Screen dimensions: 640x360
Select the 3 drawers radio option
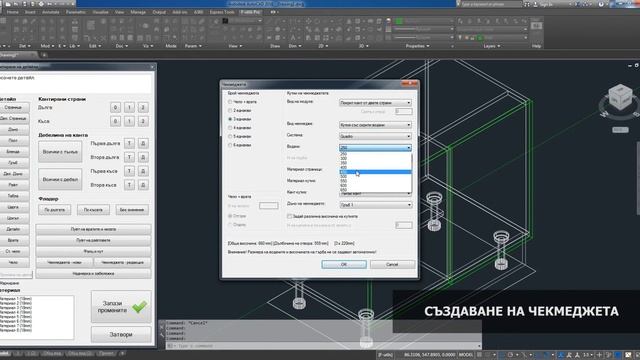[230, 119]
